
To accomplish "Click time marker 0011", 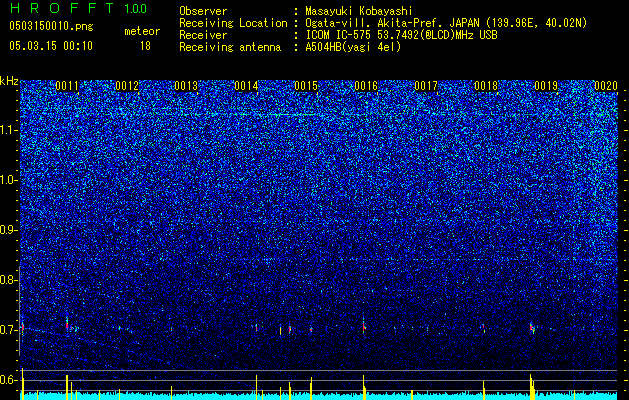I will 67,86.
